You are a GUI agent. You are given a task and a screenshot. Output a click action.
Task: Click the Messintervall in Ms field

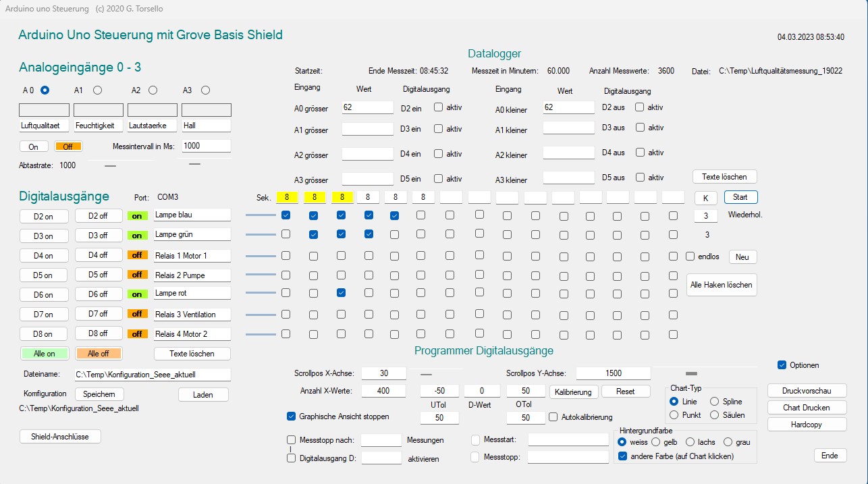point(206,146)
